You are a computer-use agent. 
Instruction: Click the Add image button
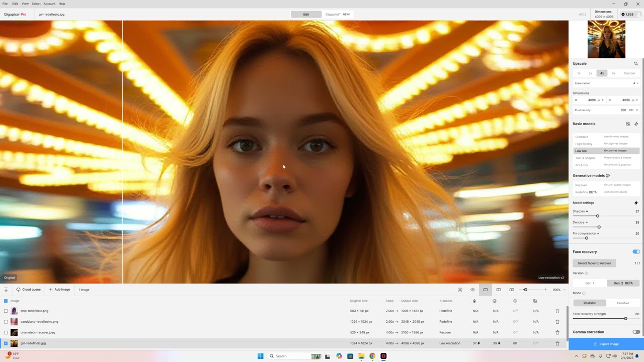[59, 290]
